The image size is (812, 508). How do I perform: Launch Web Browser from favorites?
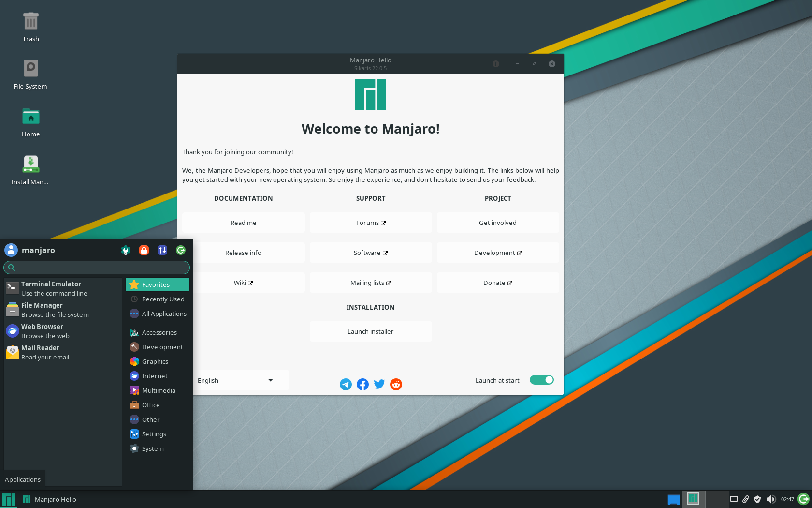coord(63,331)
